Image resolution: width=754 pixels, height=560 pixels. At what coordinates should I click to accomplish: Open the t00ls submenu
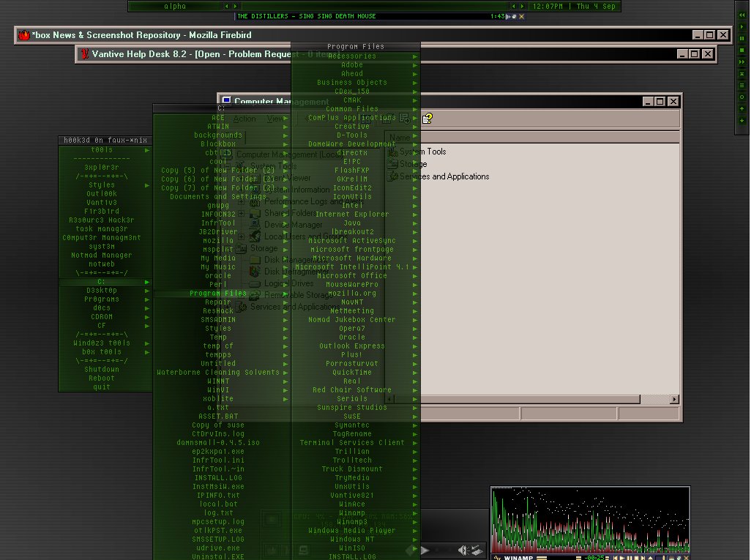(105, 150)
